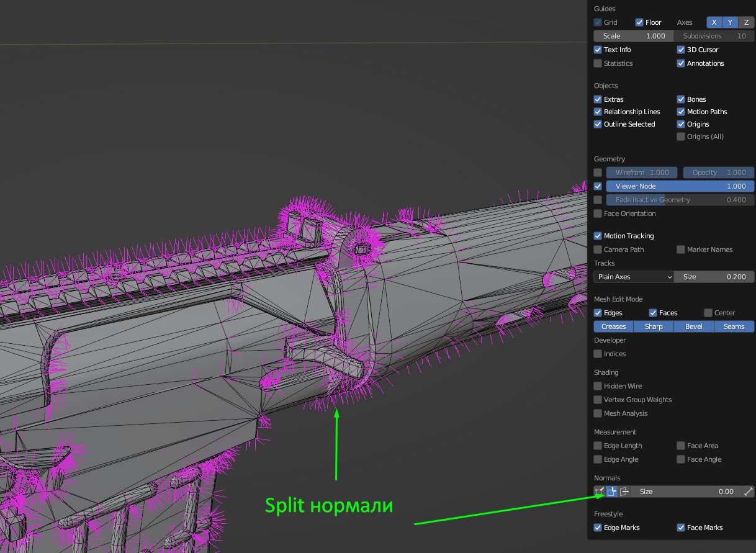Open the Plain Axes tracks dropdown

pos(634,277)
